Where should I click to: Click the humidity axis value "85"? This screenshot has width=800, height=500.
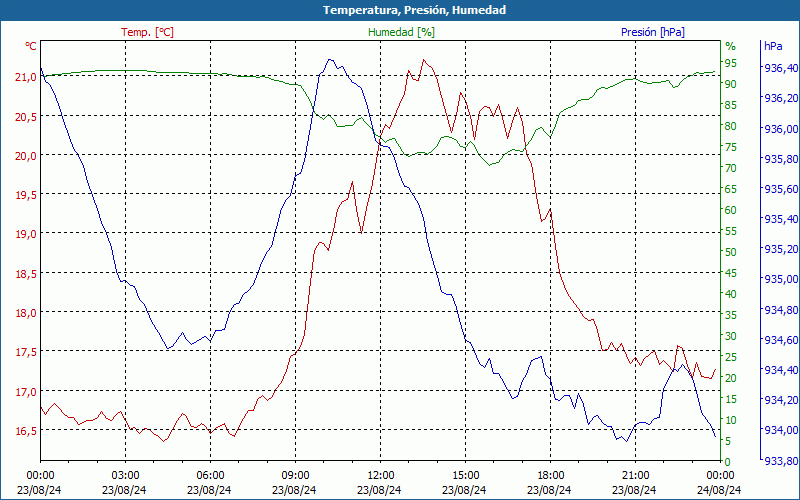(731, 105)
